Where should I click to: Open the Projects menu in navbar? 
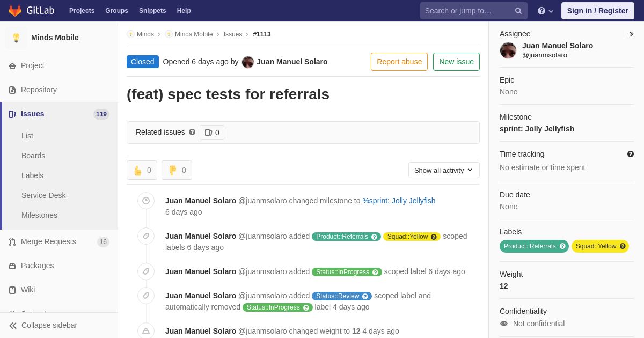pos(82,11)
